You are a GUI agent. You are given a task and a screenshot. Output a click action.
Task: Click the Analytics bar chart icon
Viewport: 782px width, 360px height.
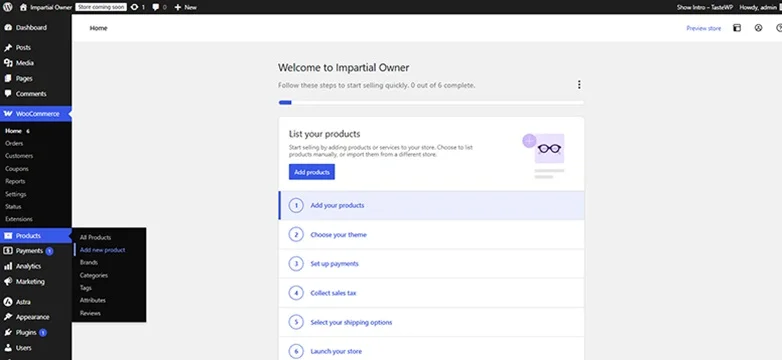pos(7,266)
